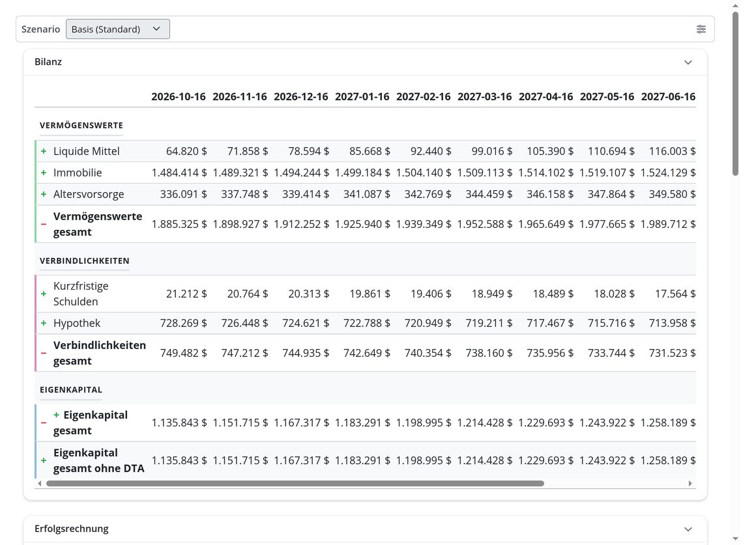Collapse Verbindlichkeiten gesamt minus icon
Screen dimensions: 756x545
44,353
